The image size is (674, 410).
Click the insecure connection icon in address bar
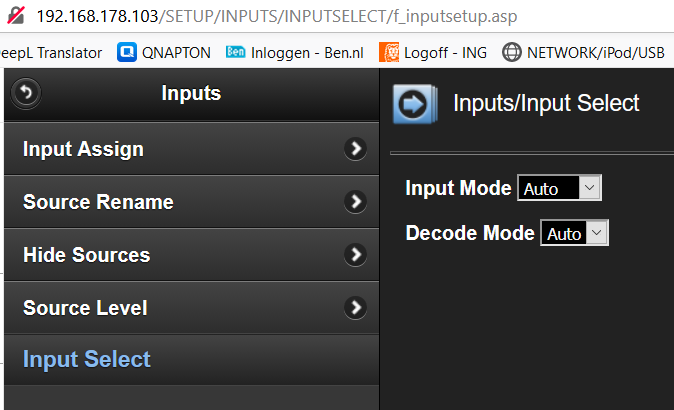tap(16, 18)
